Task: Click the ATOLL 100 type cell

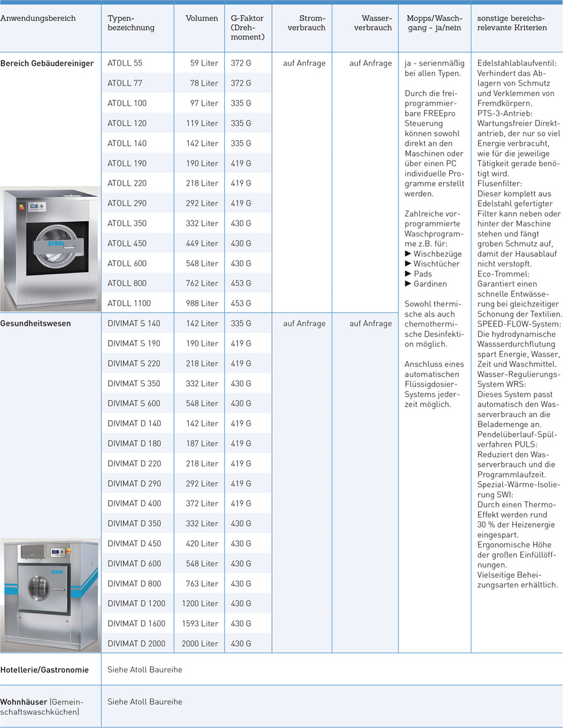Action: [x=127, y=103]
